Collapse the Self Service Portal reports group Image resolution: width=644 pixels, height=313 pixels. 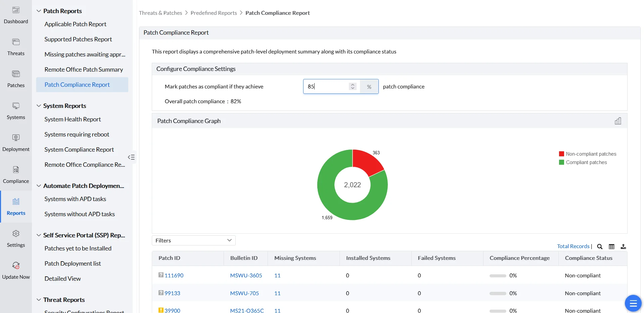(39, 235)
